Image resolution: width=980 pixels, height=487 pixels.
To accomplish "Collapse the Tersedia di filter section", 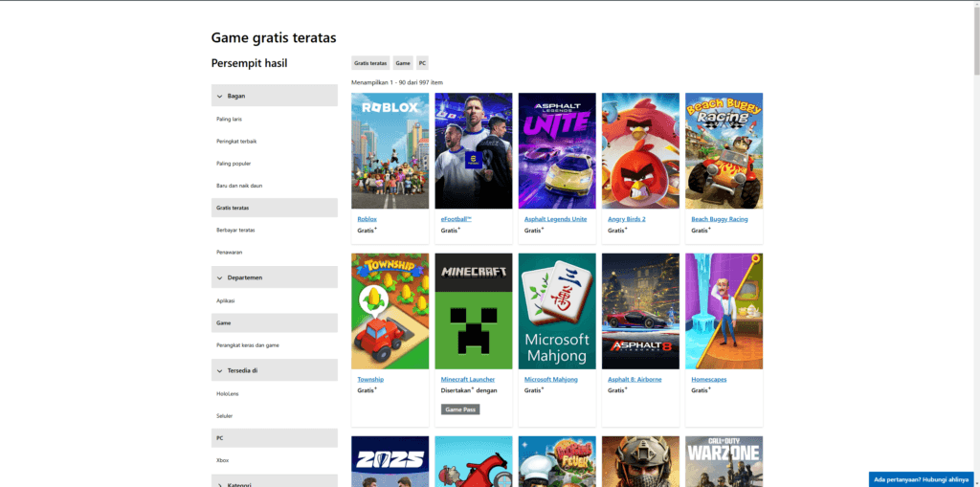I will [x=275, y=370].
